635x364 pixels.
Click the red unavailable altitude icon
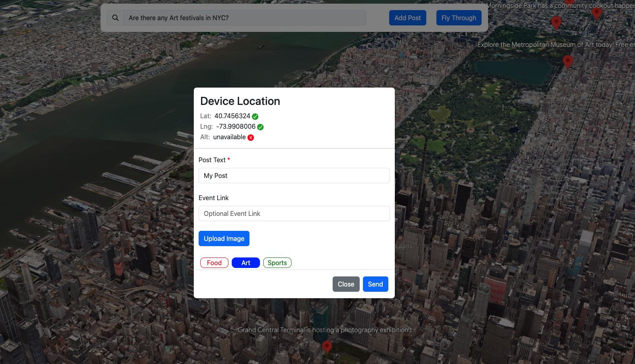click(251, 138)
